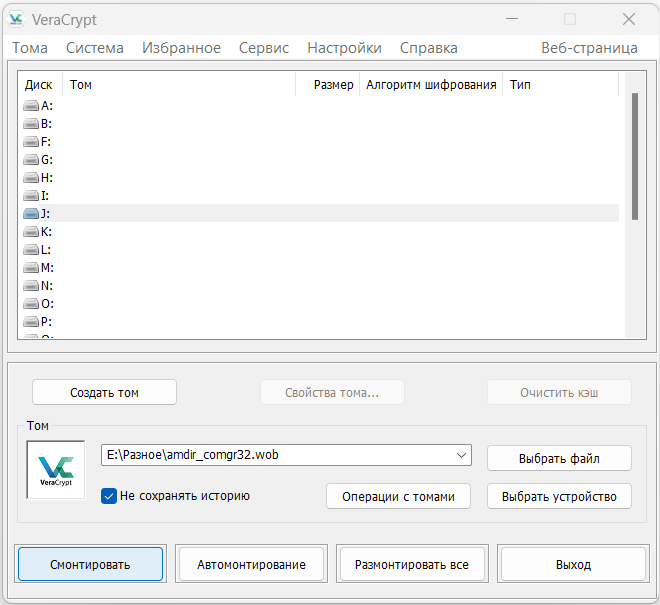660x605 pixels.
Task: Select the K: drive letter text
Action: tap(46, 232)
